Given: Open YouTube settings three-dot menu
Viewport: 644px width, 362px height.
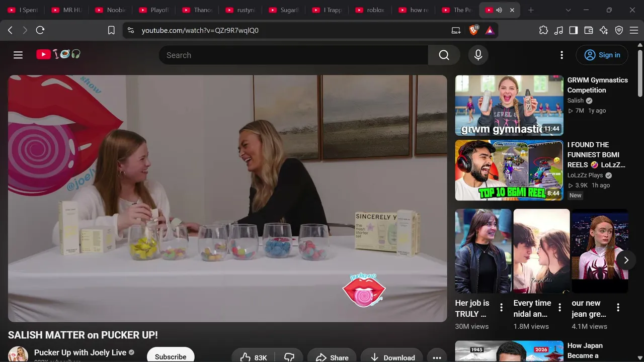Looking at the screenshot, I should (x=562, y=55).
